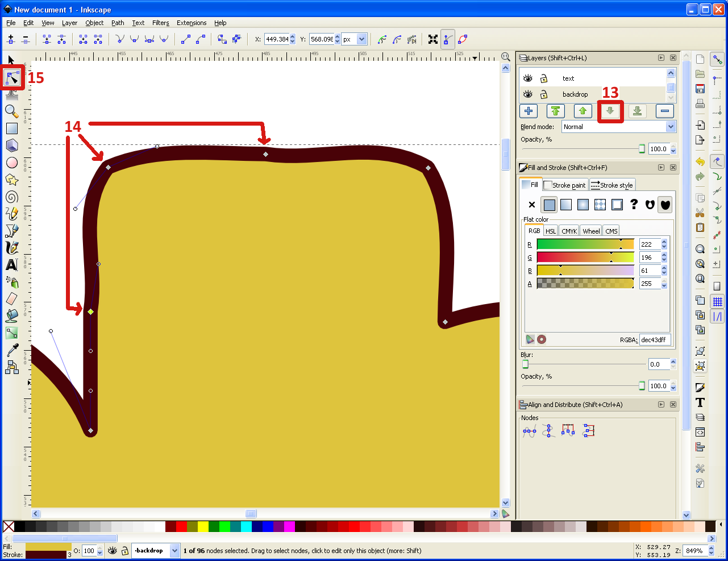
Task: Lock the backdrop layer
Action: tap(544, 94)
